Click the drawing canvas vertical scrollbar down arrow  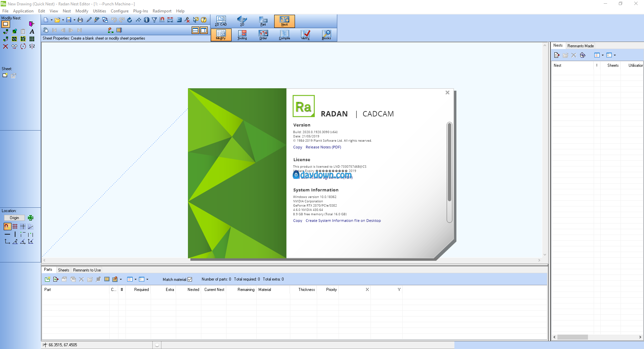[x=545, y=255]
